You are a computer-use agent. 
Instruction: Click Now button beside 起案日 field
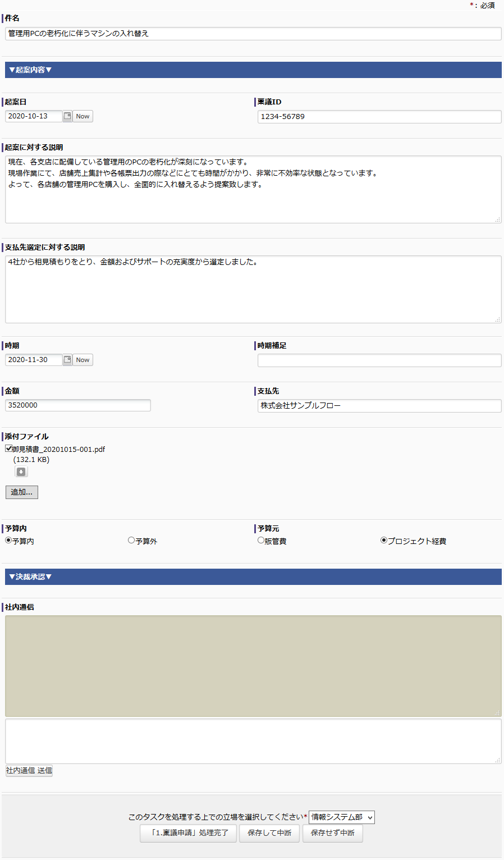[x=83, y=116]
